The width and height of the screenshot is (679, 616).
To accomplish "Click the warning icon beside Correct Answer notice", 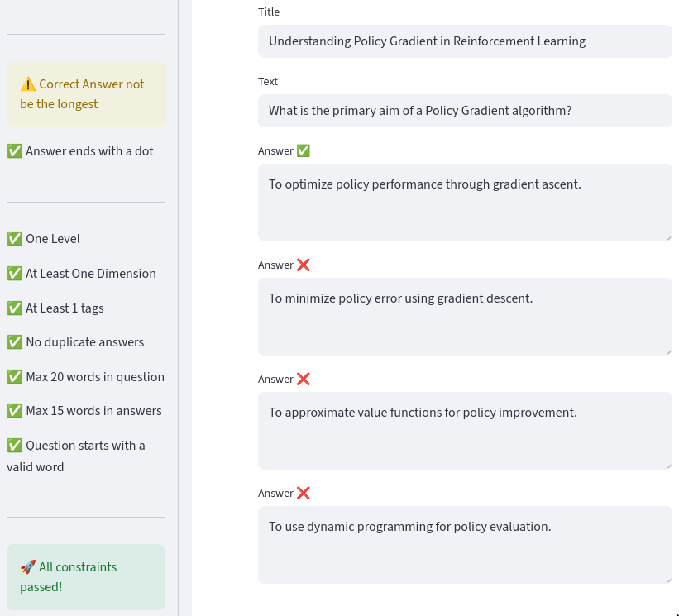I will (28, 84).
